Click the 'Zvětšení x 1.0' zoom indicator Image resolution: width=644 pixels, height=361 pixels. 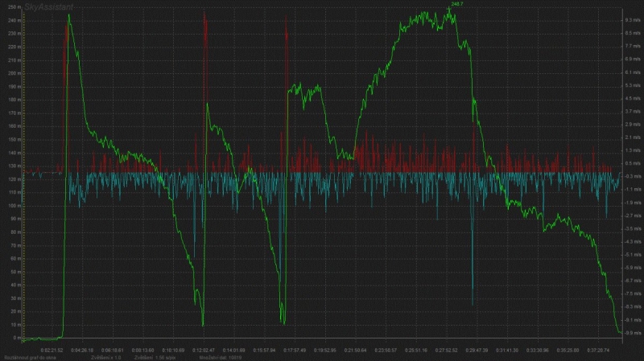point(106,356)
